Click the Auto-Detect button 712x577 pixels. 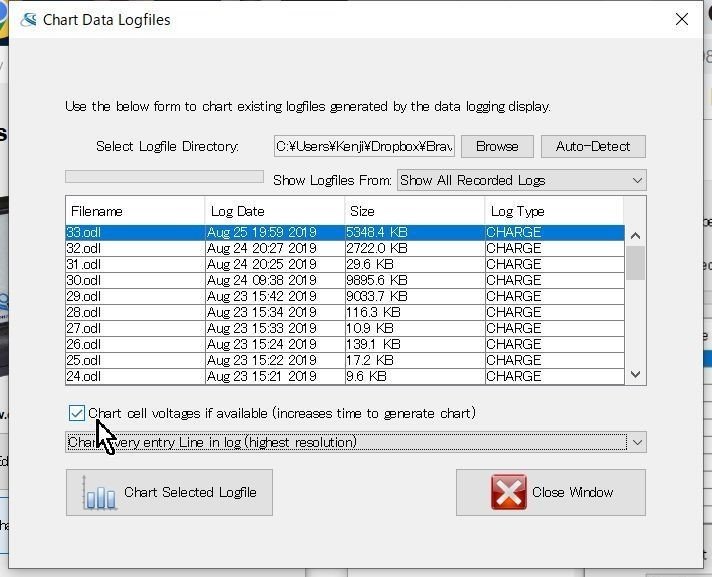point(593,146)
